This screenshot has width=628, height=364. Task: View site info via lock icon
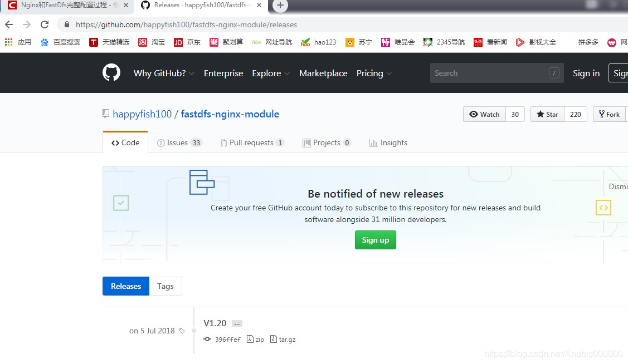point(67,25)
